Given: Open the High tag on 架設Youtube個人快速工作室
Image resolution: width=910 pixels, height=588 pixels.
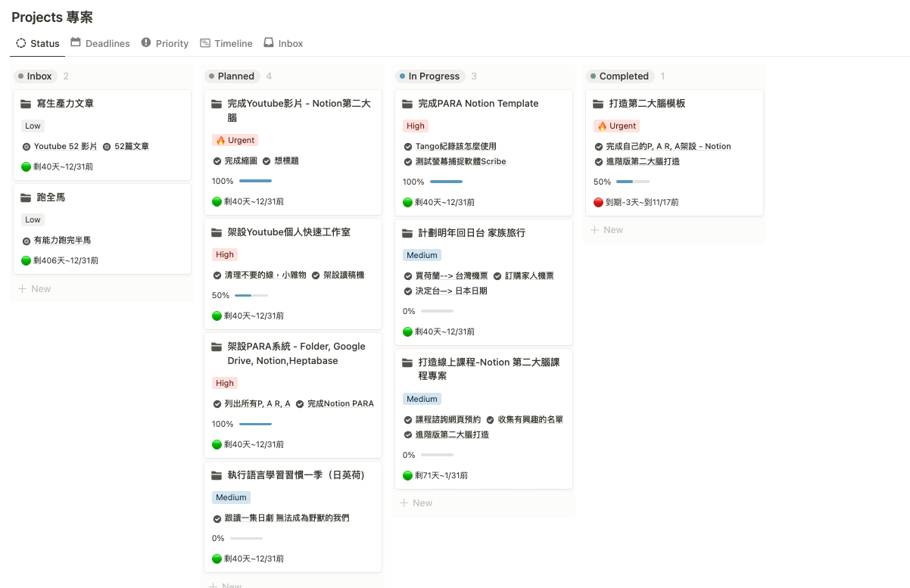Looking at the screenshot, I should pyautogui.click(x=225, y=254).
